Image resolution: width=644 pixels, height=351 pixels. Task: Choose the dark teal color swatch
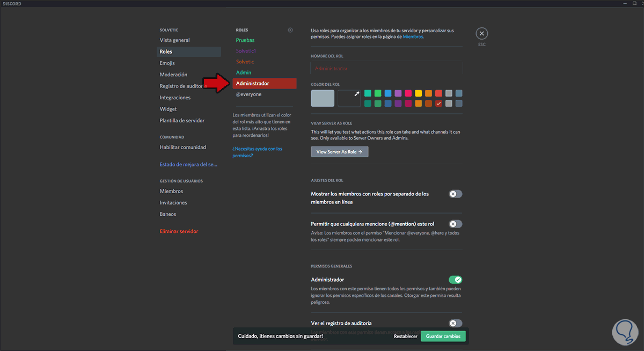[x=368, y=104]
